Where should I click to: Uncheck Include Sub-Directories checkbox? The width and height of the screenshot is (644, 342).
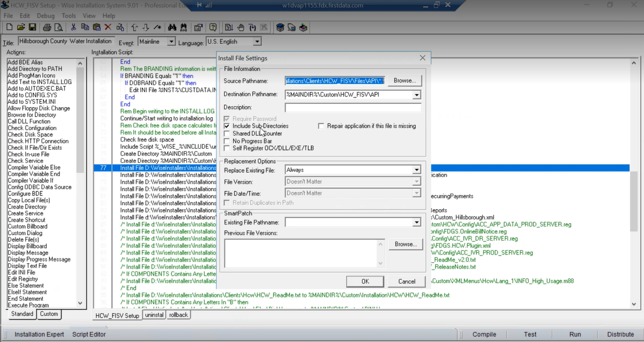tap(227, 126)
